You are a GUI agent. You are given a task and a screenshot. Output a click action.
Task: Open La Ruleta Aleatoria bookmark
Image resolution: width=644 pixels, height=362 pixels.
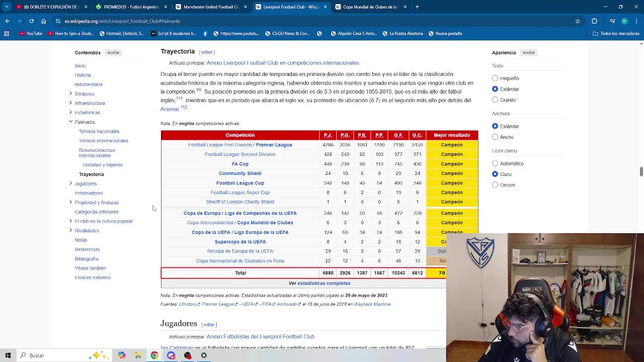pos(403,34)
